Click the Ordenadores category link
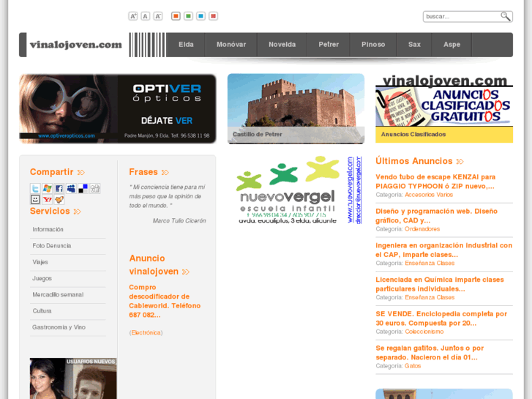This screenshot has width=532, height=399. click(x=422, y=229)
